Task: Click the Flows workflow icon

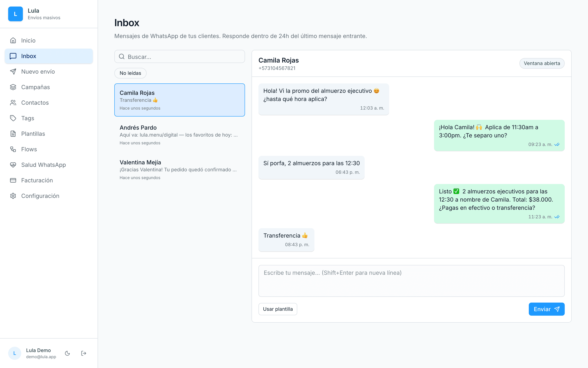Action: (x=13, y=149)
